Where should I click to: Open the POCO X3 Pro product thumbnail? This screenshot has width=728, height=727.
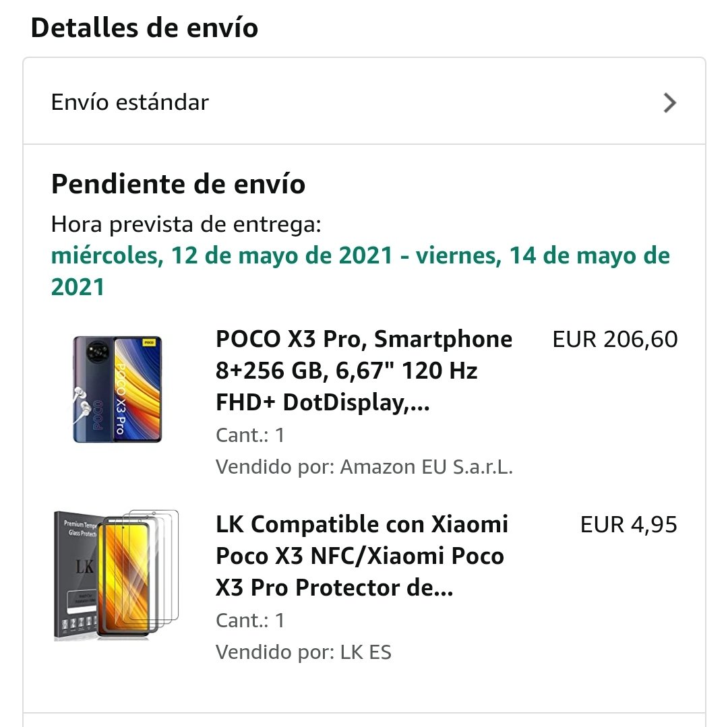point(117,389)
